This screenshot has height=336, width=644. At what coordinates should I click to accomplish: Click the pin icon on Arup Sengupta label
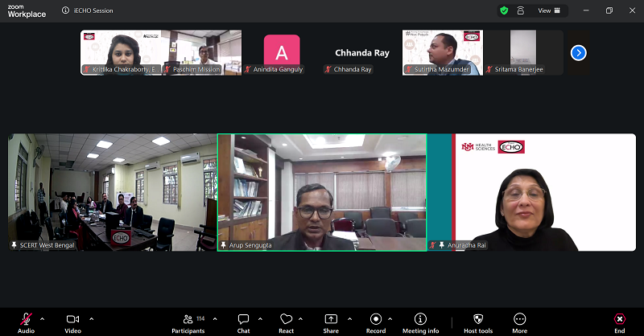pos(224,245)
